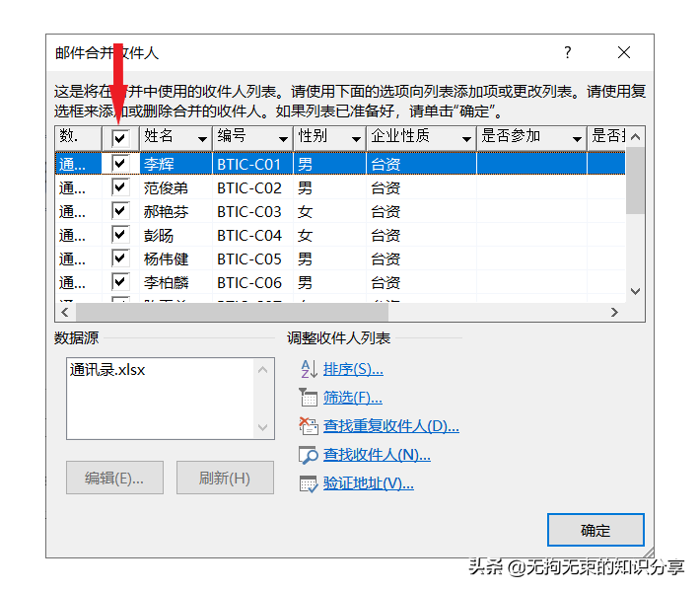700x591 pixels.
Task: Toggle the select-all checkbox in header
Action: (120, 138)
